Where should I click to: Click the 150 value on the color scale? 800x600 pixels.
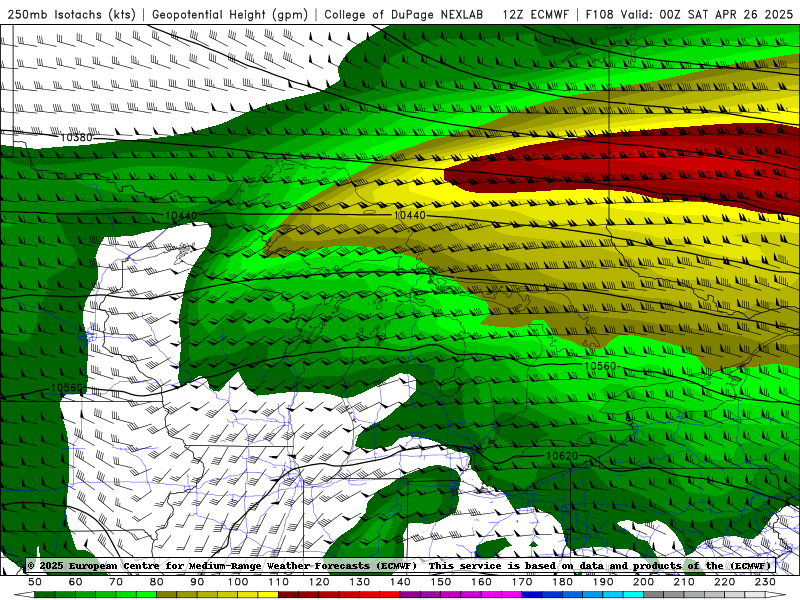[x=441, y=582]
